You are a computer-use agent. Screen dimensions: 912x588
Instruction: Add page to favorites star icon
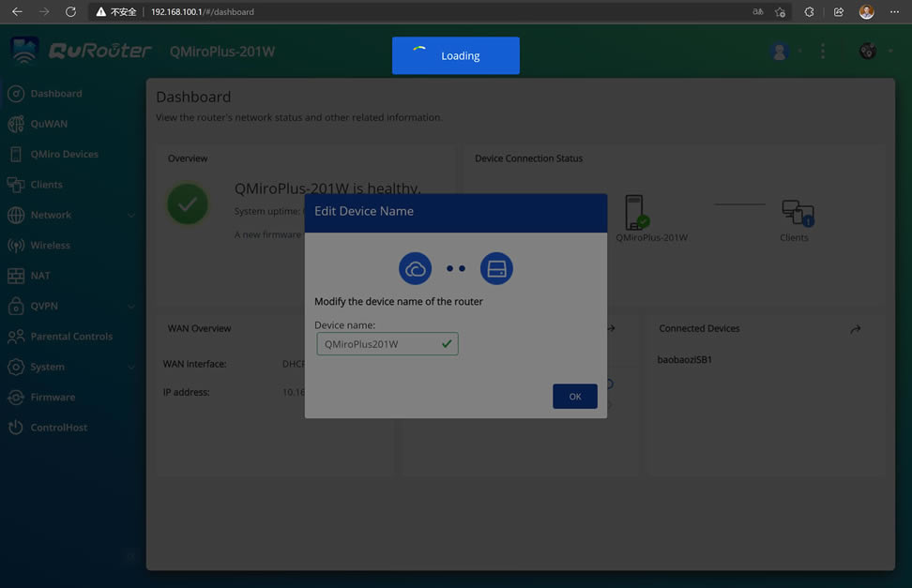coord(780,11)
